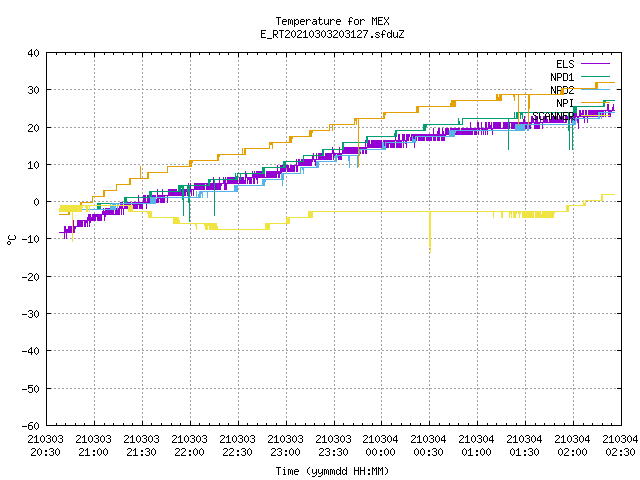Click the blue NPD2 legend line sample
The width and height of the screenshot is (640, 480).
(595, 89)
